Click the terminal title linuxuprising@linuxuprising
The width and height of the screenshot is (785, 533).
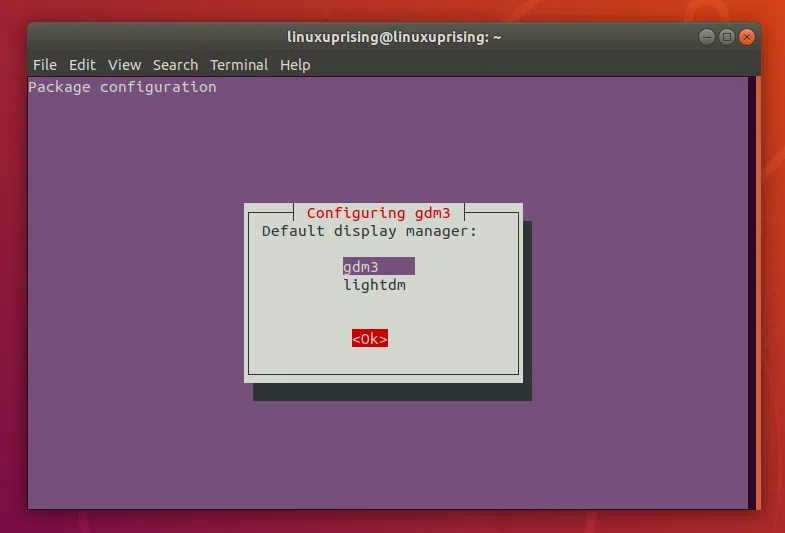click(394, 37)
